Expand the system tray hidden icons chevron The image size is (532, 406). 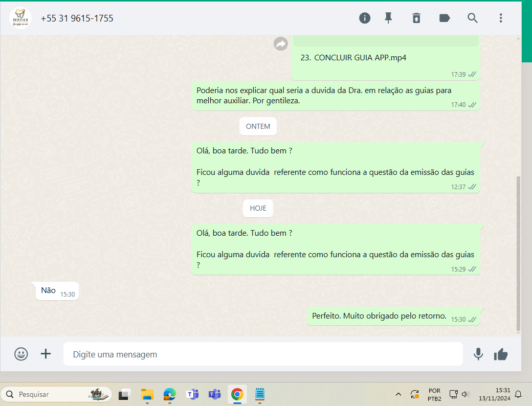pos(398,394)
